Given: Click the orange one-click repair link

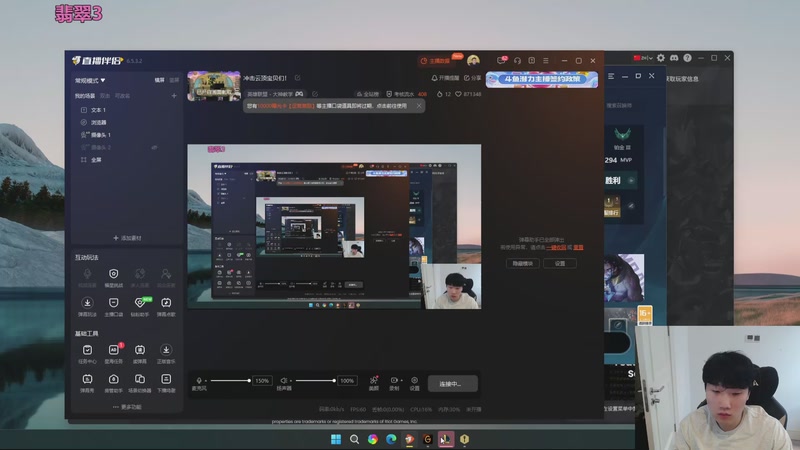Looking at the screenshot, I should (x=556, y=247).
